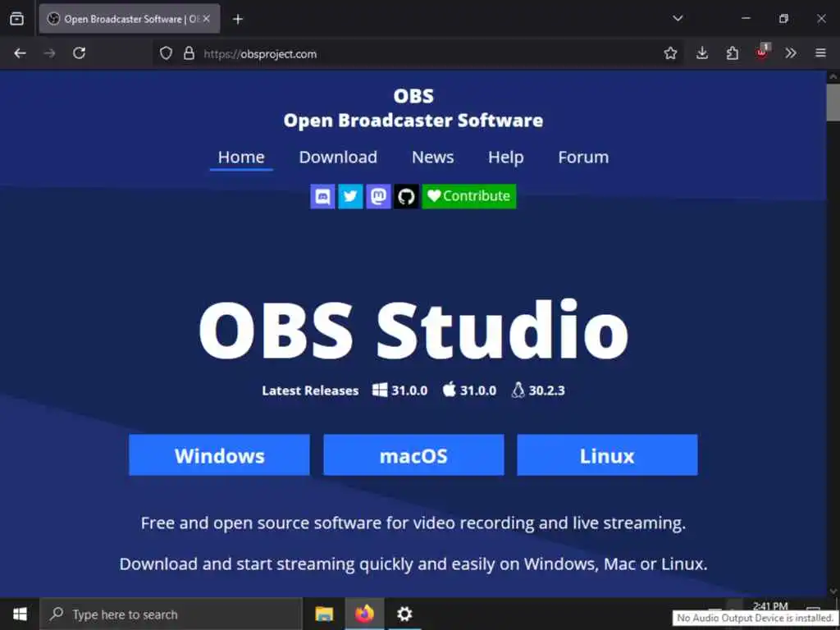Reload the current page
Viewport: 840px width, 630px height.
pos(80,53)
